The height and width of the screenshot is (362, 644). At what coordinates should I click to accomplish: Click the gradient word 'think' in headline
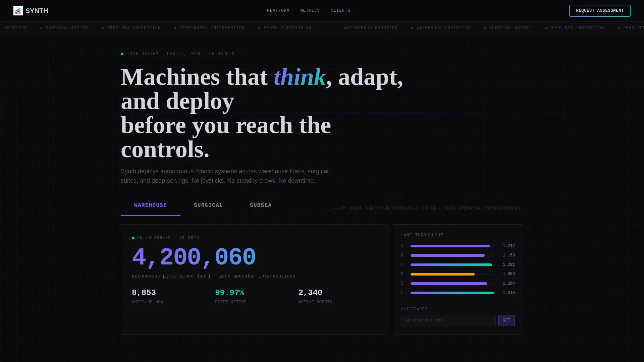pyautogui.click(x=300, y=77)
